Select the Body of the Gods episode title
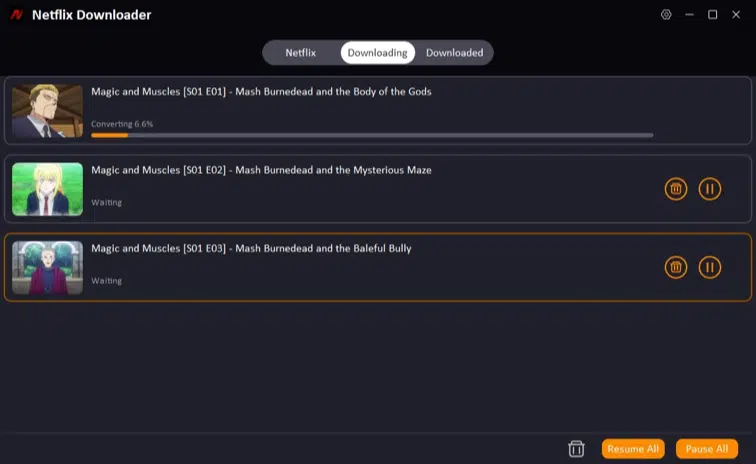 (261, 91)
